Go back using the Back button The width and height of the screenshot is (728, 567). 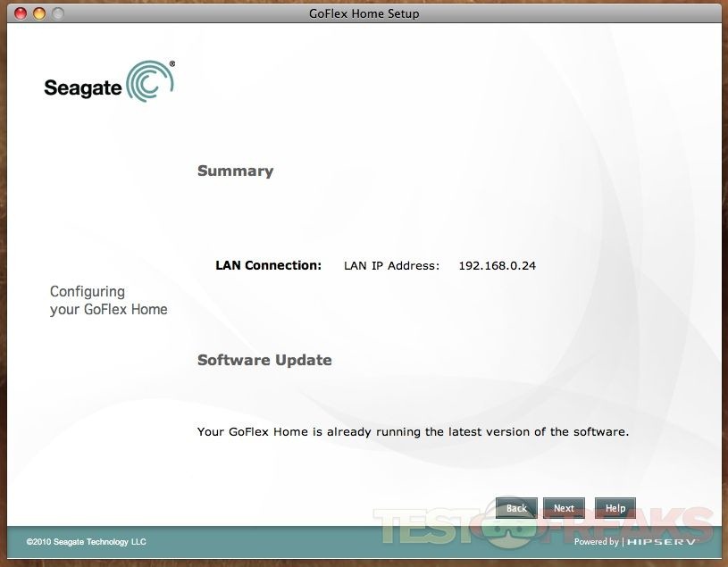click(516, 508)
